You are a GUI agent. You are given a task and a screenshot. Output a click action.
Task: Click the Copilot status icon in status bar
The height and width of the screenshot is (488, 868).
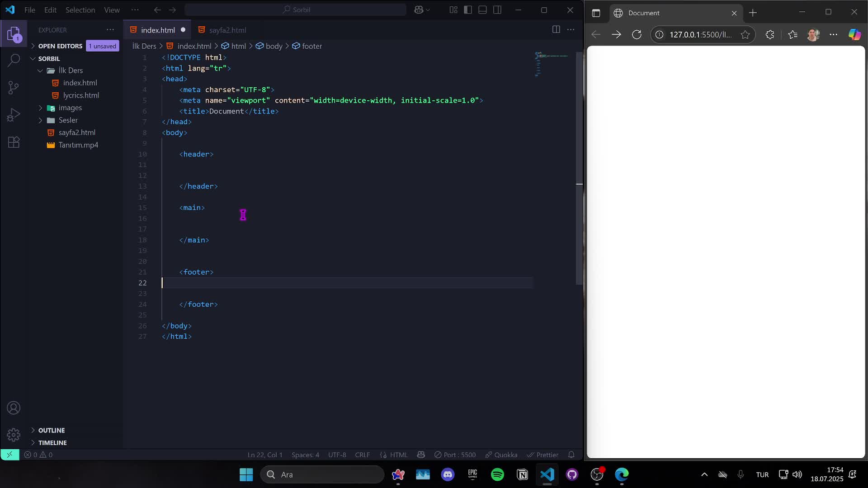pos(421,455)
